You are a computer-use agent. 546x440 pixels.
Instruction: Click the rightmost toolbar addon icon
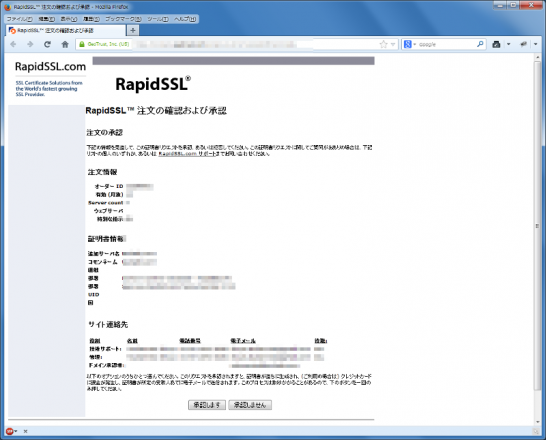point(523,44)
